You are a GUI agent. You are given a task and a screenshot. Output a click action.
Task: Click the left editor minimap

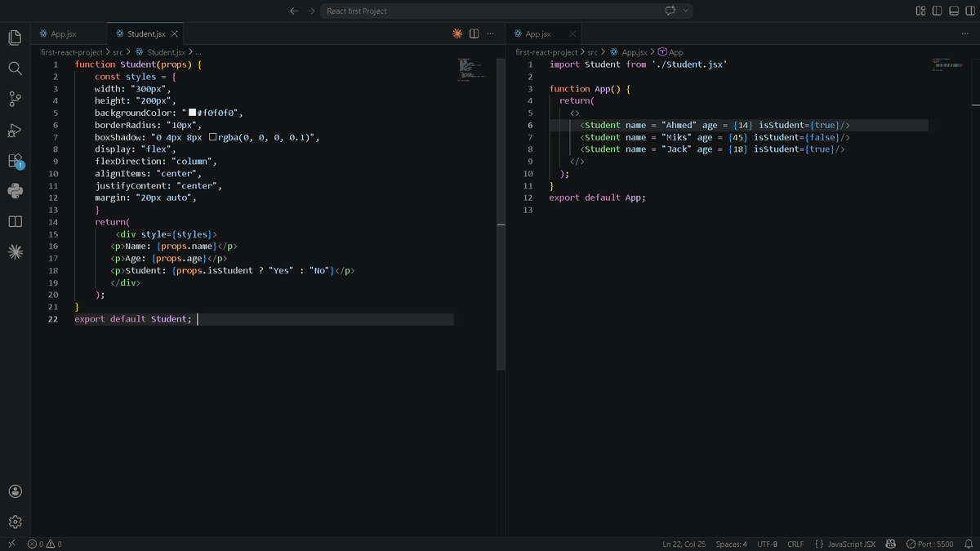click(x=471, y=69)
